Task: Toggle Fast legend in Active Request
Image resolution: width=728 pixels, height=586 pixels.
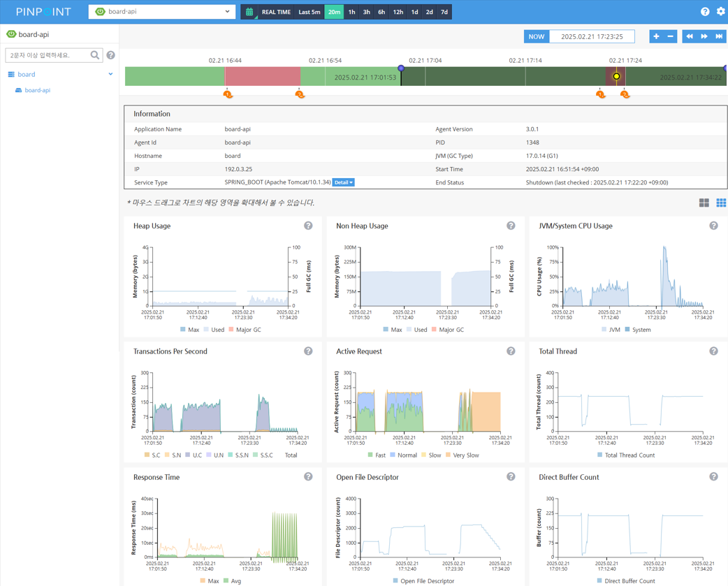Action: [377, 455]
